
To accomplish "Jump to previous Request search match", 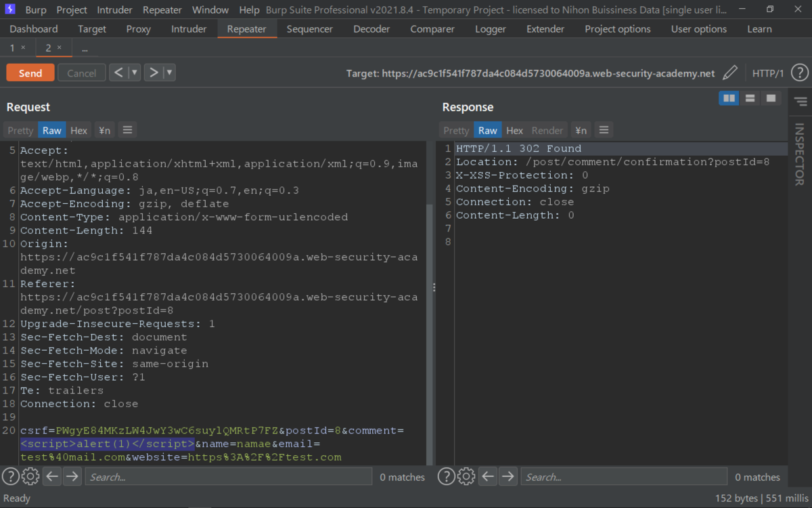I will click(x=52, y=477).
